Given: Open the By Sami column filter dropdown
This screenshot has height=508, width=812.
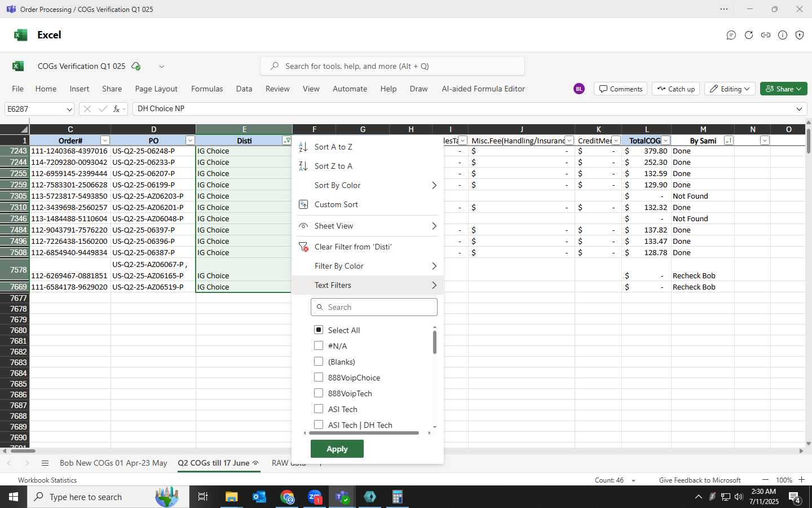Looking at the screenshot, I should (729, 141).
